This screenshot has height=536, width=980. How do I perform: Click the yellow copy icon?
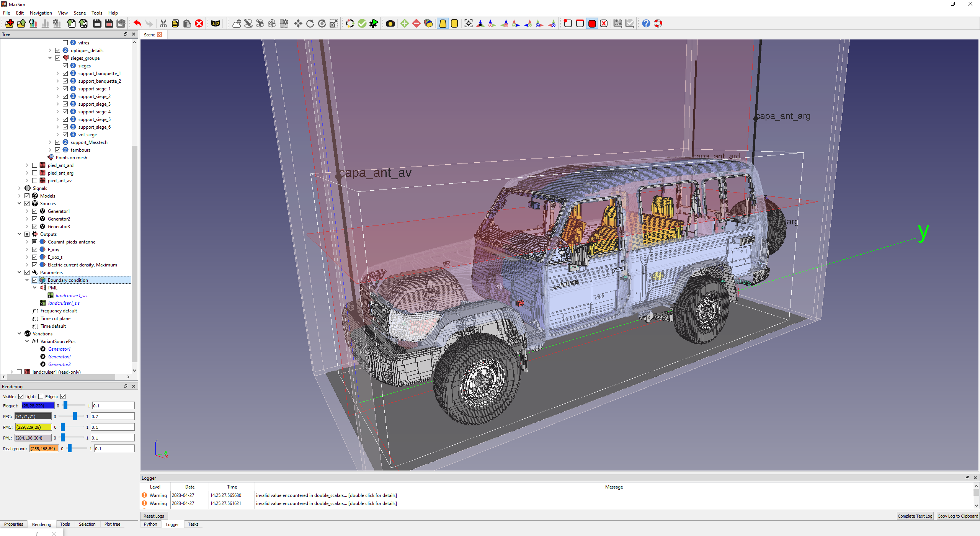(x=175, y=24)
